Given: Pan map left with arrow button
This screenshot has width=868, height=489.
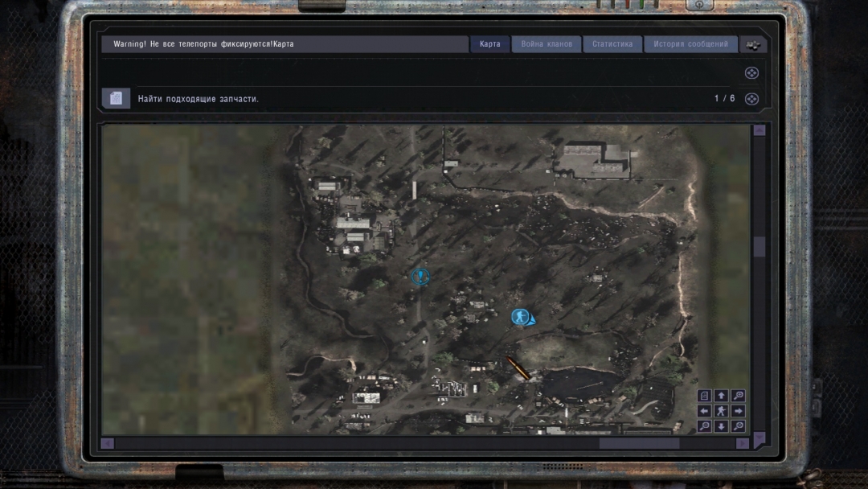Looking at the screenshot, I should tap(704, 411).
